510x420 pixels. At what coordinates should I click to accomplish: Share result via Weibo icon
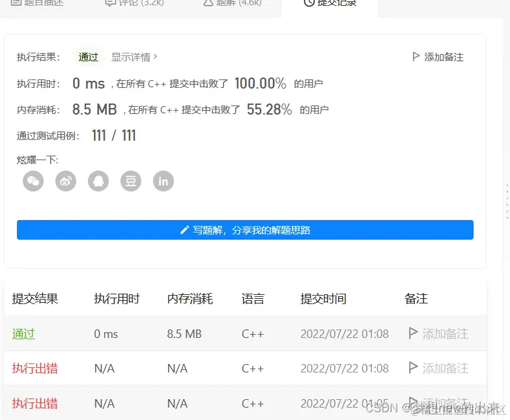point(66,181)
